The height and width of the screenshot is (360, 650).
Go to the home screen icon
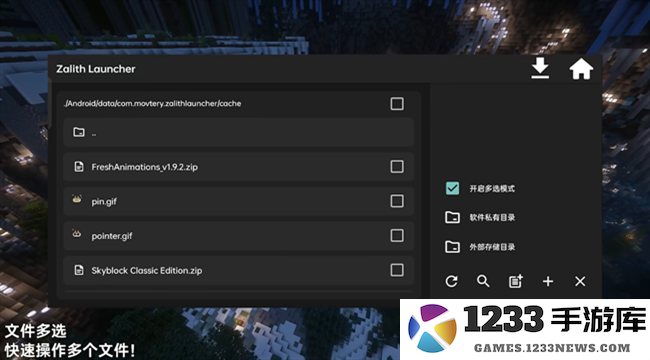tap(581, 69)
